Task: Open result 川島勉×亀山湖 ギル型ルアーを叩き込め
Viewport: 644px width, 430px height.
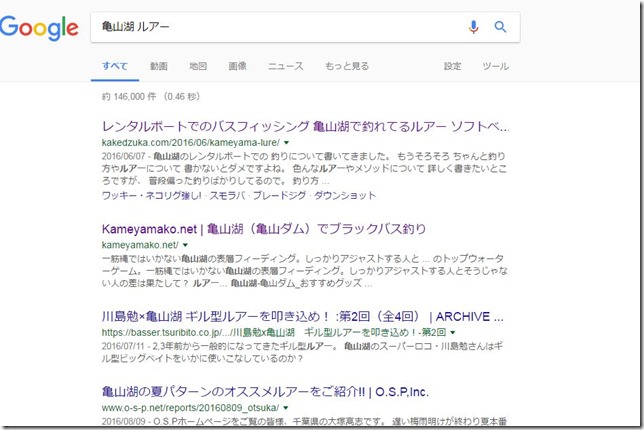Action: tap(302, 317)
